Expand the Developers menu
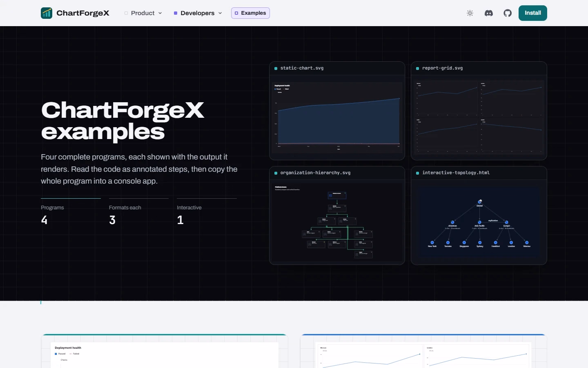This screenshot has height=368, width=588. click(198, 13)
